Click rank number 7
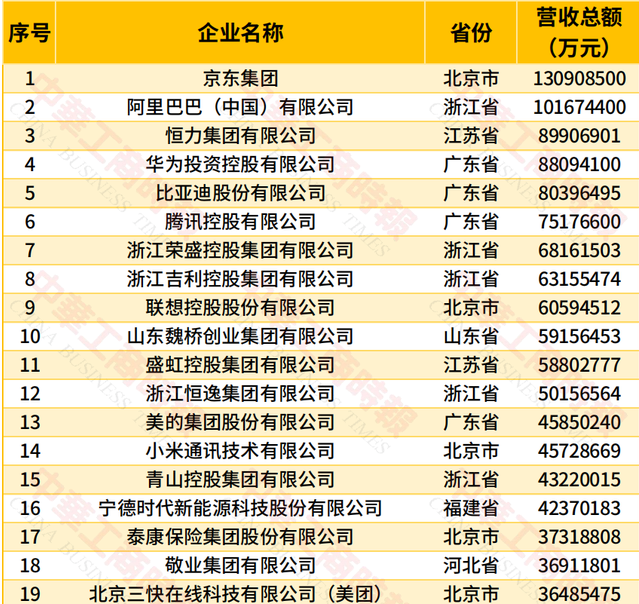Screen dimensions: 639x604 click(x=30, y=250)
